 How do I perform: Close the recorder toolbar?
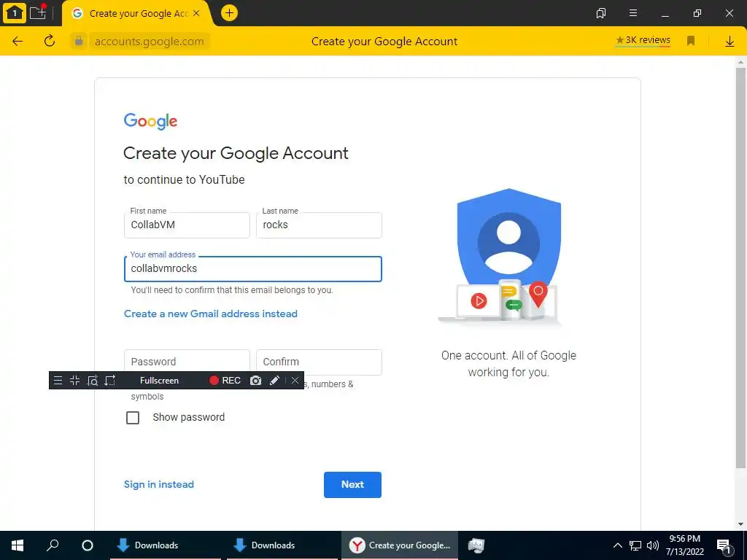click(x=295, y=381)
